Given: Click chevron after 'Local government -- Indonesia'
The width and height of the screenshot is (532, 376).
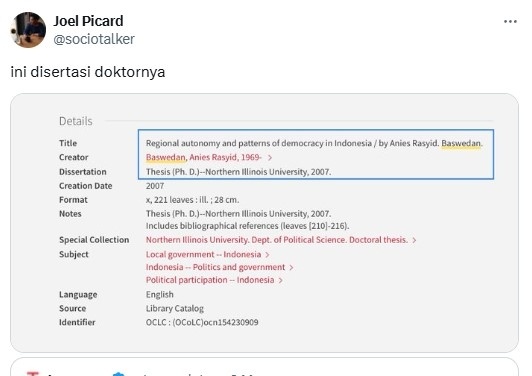Looking at the screenshot, I should click(x=267, y=255).
